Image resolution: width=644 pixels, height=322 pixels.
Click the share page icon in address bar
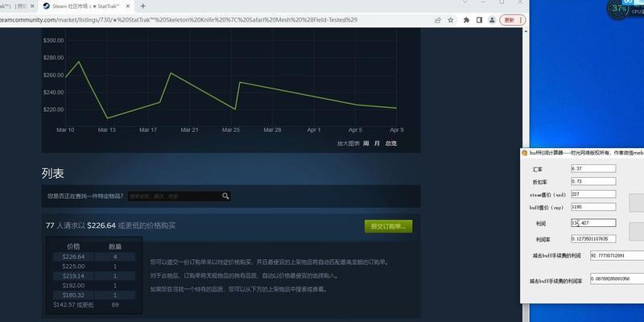tap(438, 19)
